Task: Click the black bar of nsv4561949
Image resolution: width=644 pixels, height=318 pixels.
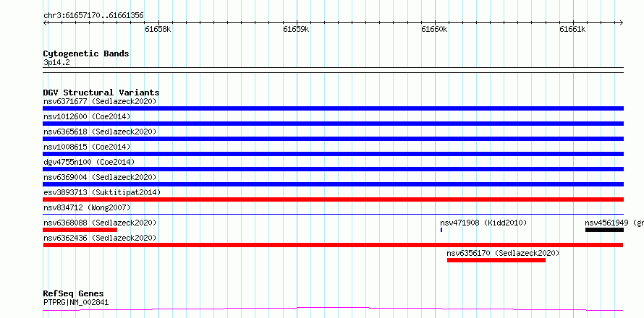Action: [x=605, y=230]
